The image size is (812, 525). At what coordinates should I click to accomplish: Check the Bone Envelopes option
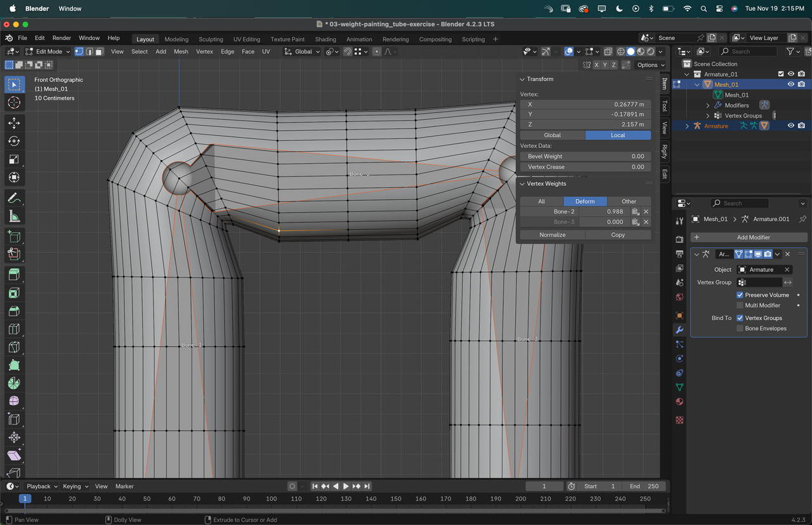tap(740, 328)
